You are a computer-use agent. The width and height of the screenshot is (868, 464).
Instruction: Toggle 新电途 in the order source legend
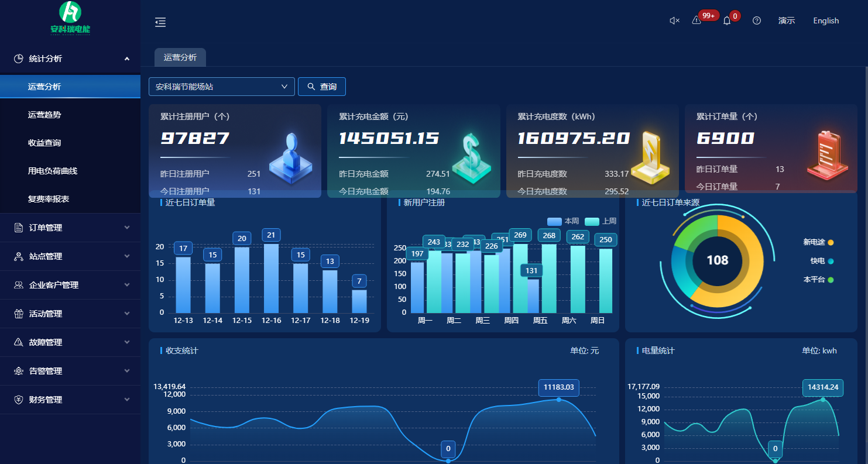tap(818, 242)
